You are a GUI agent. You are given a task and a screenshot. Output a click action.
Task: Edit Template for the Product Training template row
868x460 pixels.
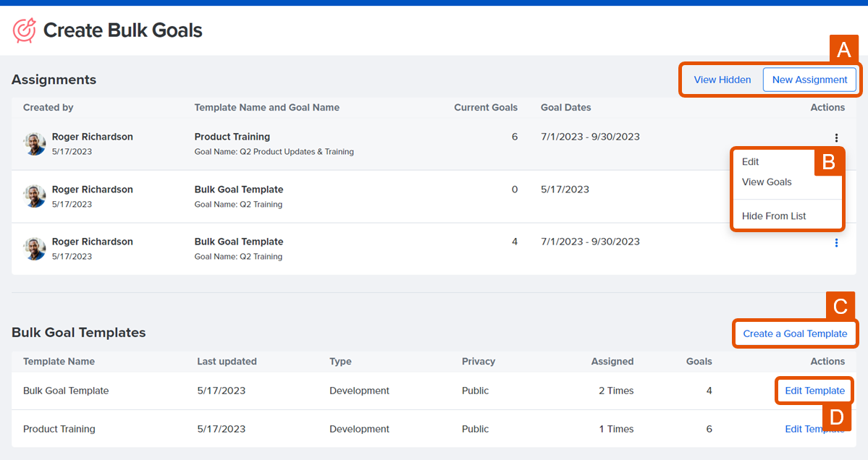click(x=814, y=429)
